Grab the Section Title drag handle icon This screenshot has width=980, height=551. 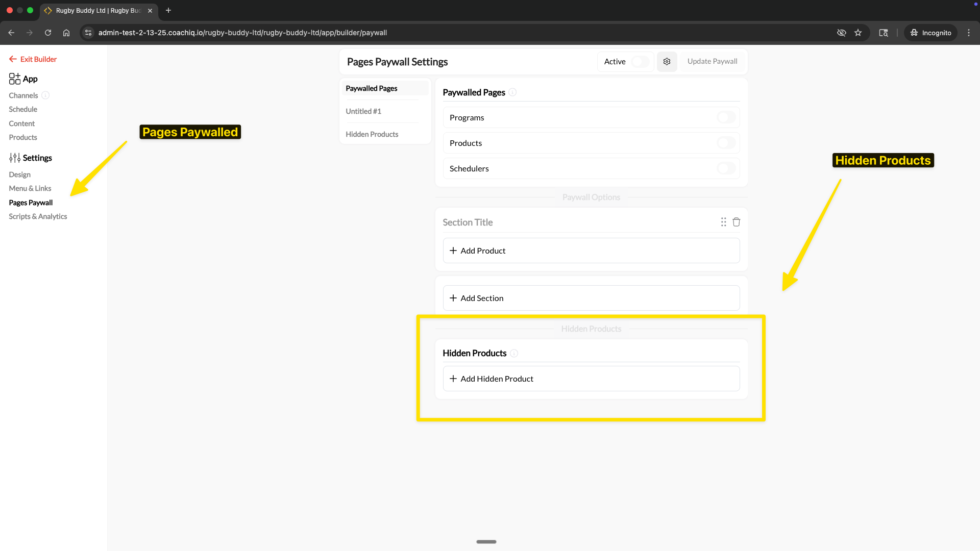click(x=723, y=222)
